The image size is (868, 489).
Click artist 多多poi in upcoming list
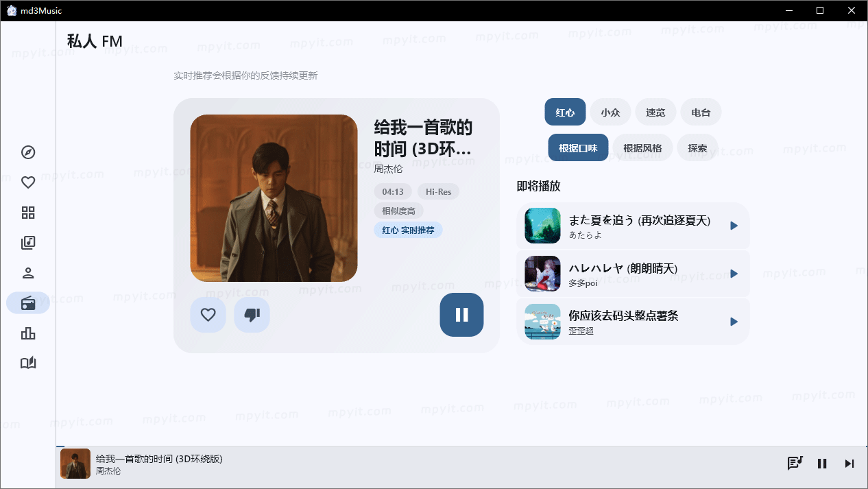[583, 283]
